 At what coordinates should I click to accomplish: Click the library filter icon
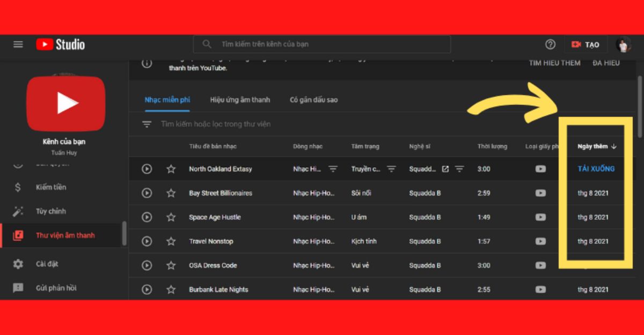coord(147,124)
